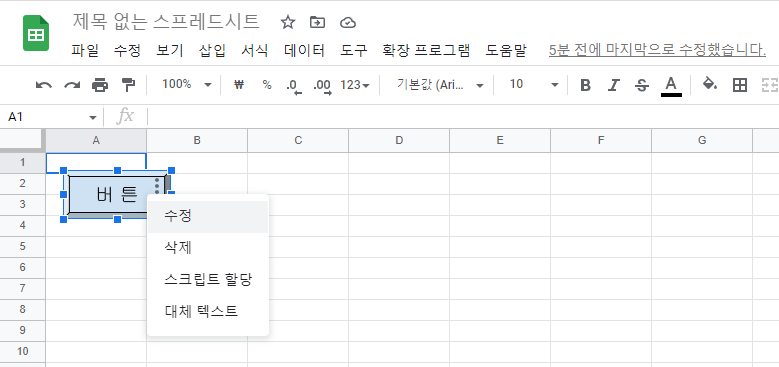Select column A header
Image resolution: width=779 pixels, height=367 pixels.
pos(96,141)
